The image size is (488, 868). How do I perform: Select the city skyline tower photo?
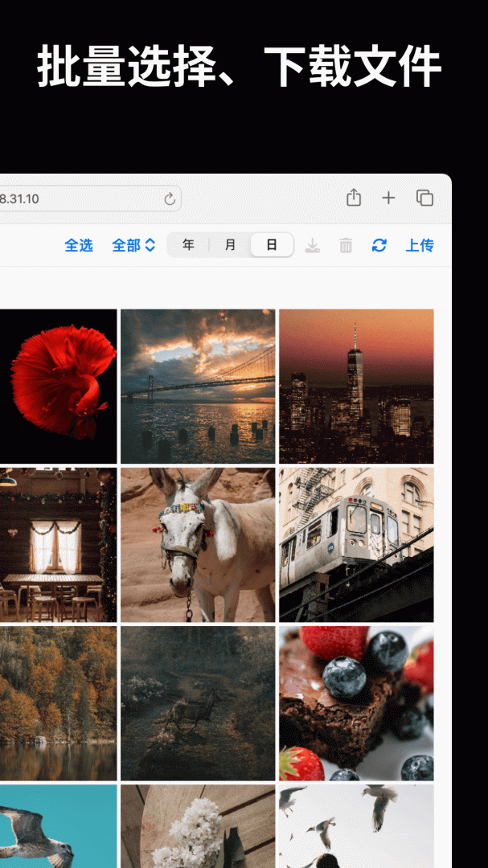point(356,386)
